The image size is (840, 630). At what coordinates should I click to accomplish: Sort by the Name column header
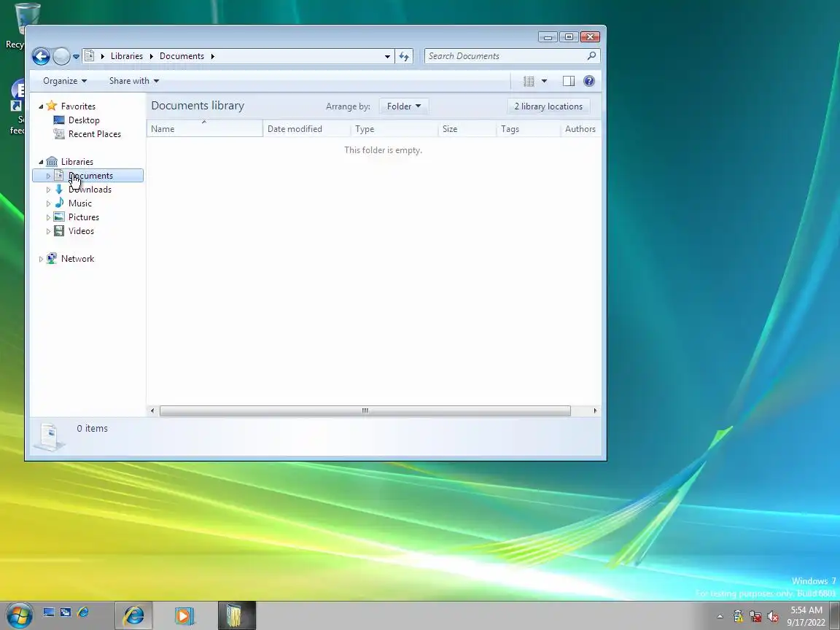[205, 129]
